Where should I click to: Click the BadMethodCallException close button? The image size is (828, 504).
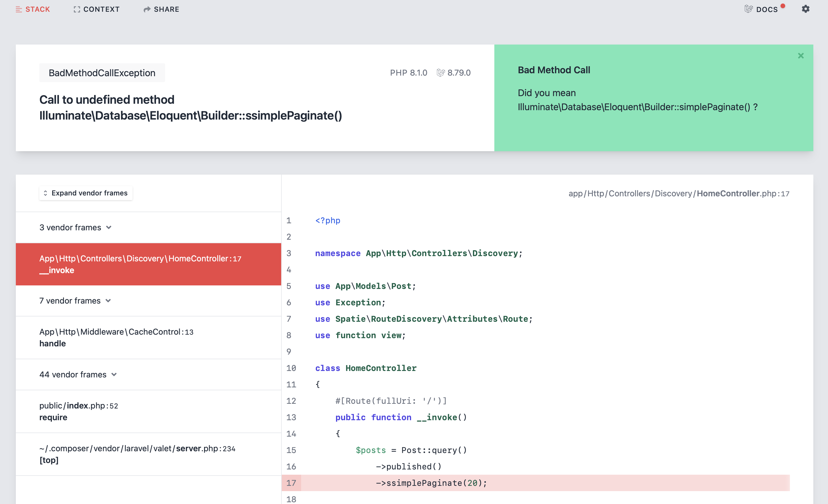801,56
